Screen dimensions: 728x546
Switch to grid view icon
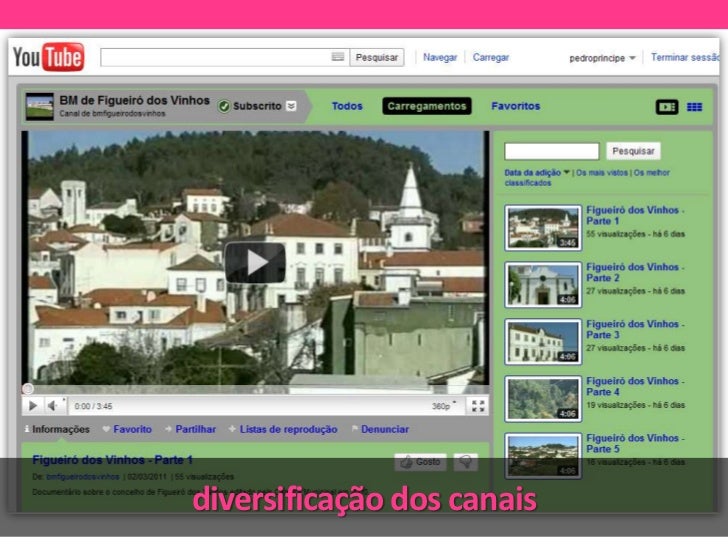click(x=695, y=107)
